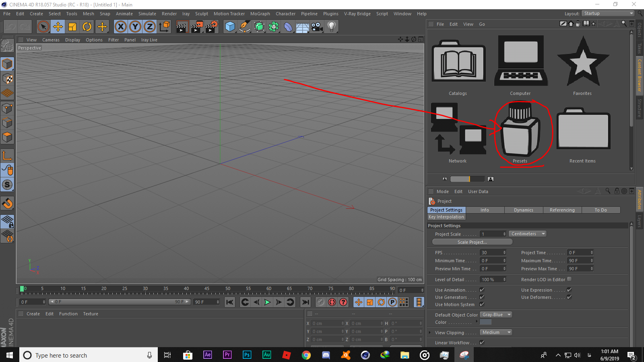Viewport: 644px width, 362px height.
Task: Select the Move tool
Action: click(x=58, y=27)
